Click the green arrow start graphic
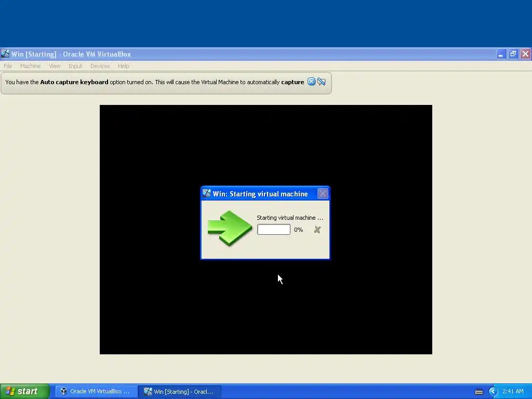Screen dimensions: 532x399 pos(230,228)
